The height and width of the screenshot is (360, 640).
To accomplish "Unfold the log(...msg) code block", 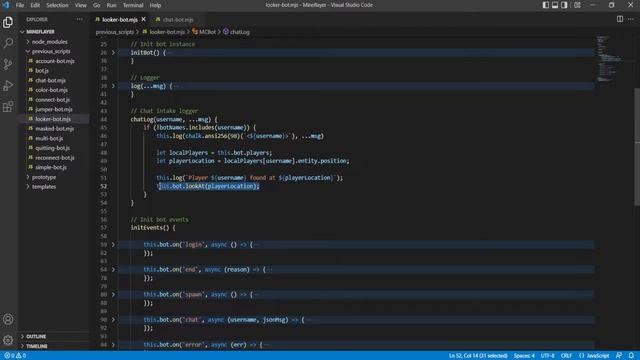I will click(x=113, y=86).
